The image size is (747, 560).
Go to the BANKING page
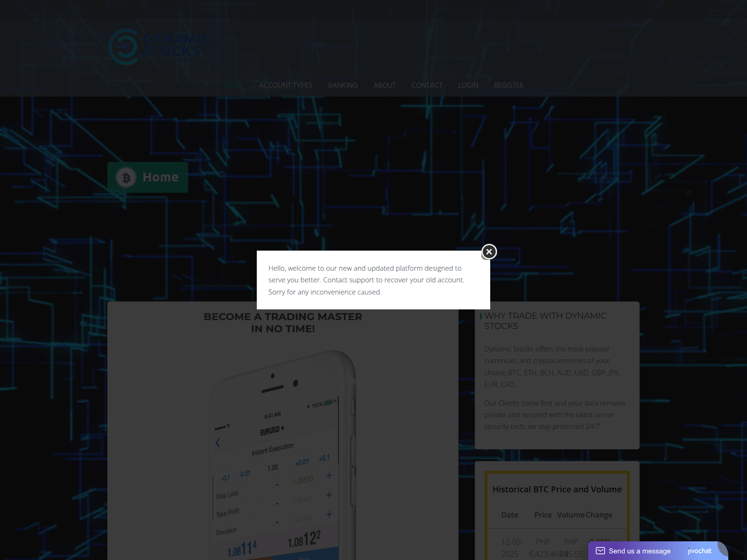point(343,85)
